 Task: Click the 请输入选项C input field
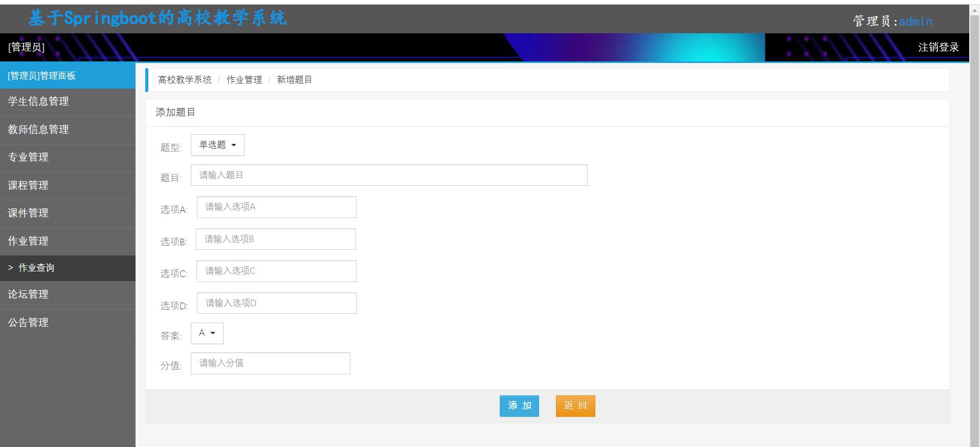[x=276, y=271]
